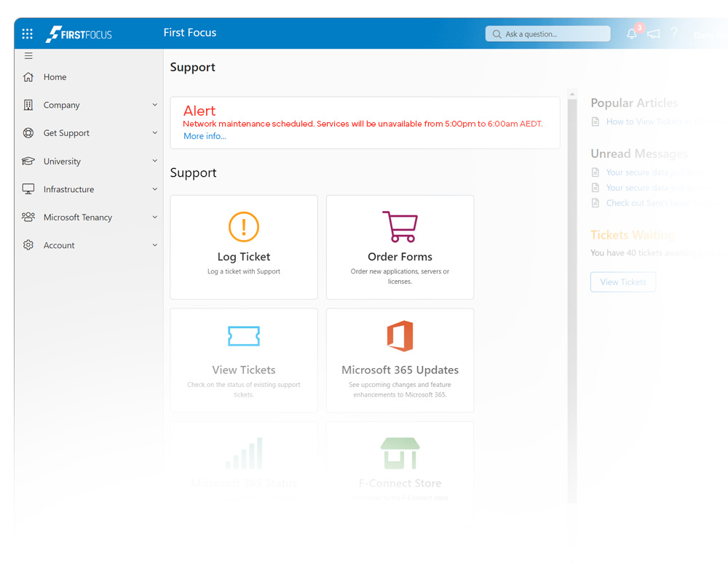Click the Ask a question search field
The height and width of the screenshot is (582, 728).
[553, 34]
